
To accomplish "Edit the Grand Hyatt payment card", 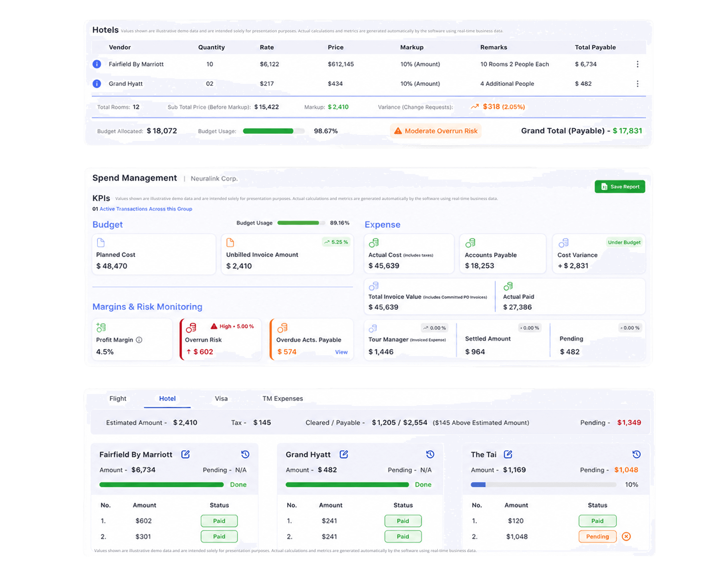I will point(344,454).
